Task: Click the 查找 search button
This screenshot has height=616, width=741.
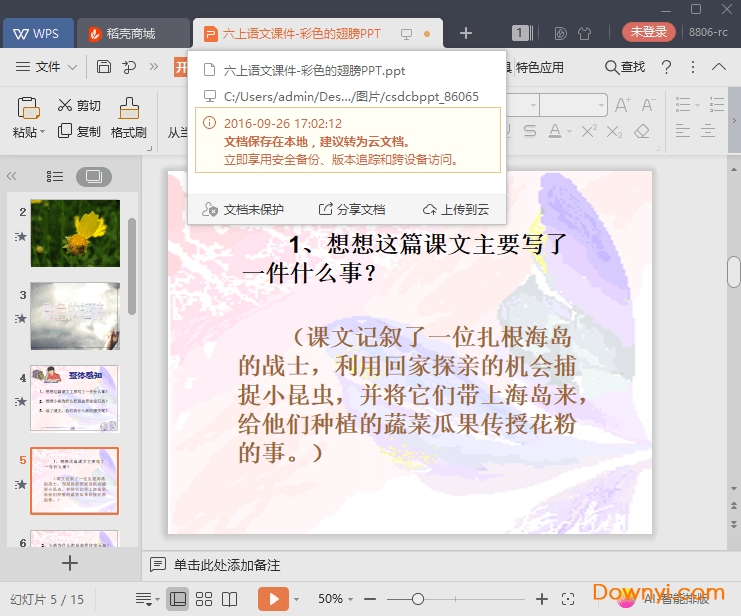Action: point(625,67)
